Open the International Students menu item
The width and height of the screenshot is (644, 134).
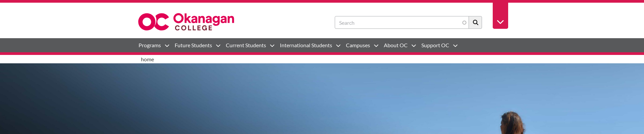click(x=306, y=46)
